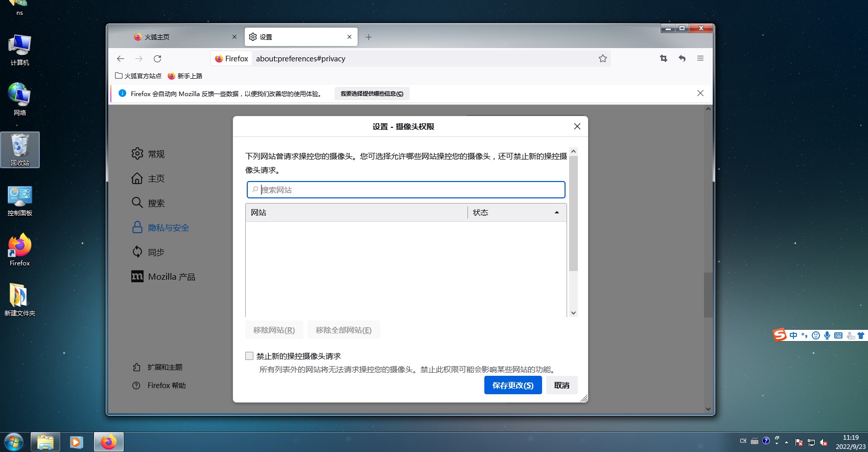Viewport: 868px width, 452px height.
Task: Open the Windows Start menu
Action: pos(14,442)
